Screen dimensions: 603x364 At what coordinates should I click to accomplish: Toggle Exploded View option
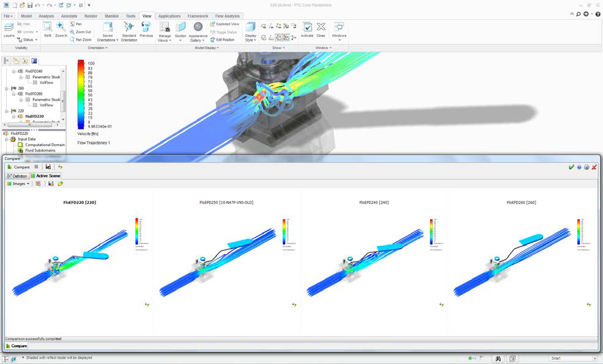[224, 24]
